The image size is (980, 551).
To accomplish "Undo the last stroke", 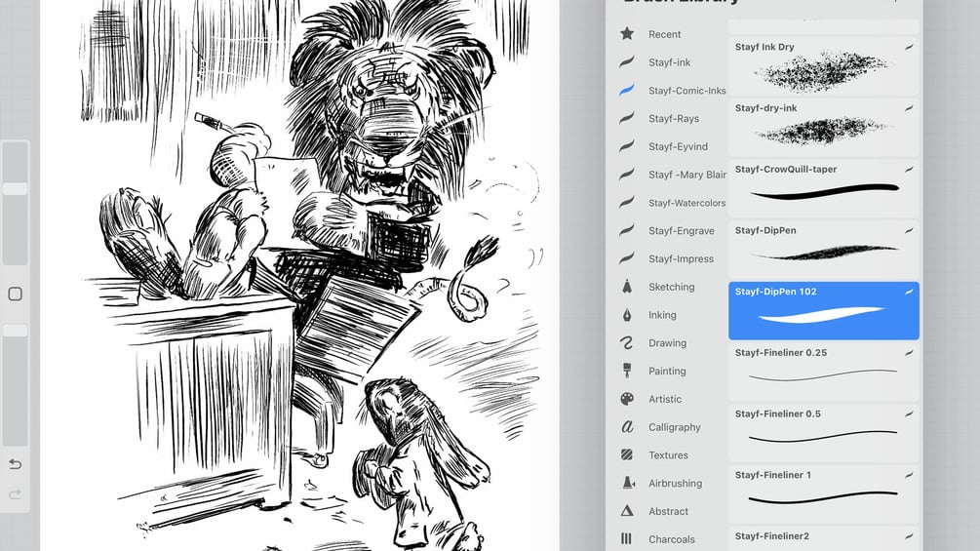I will click(15, 464).
